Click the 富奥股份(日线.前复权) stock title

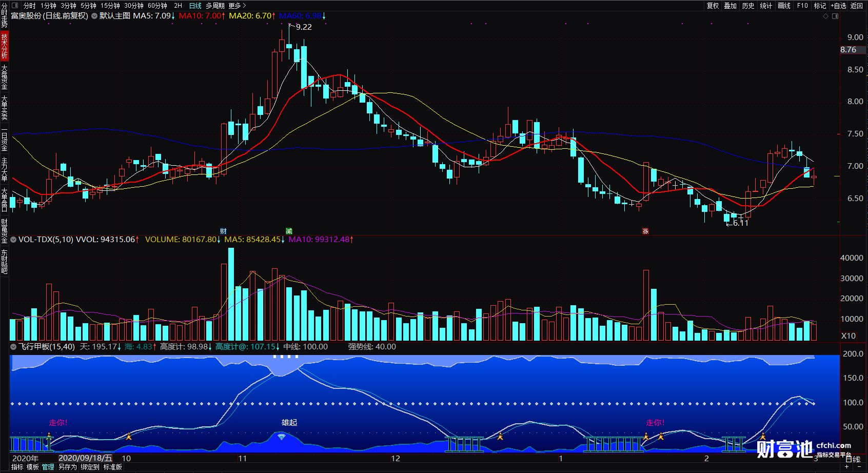[50, 16]
